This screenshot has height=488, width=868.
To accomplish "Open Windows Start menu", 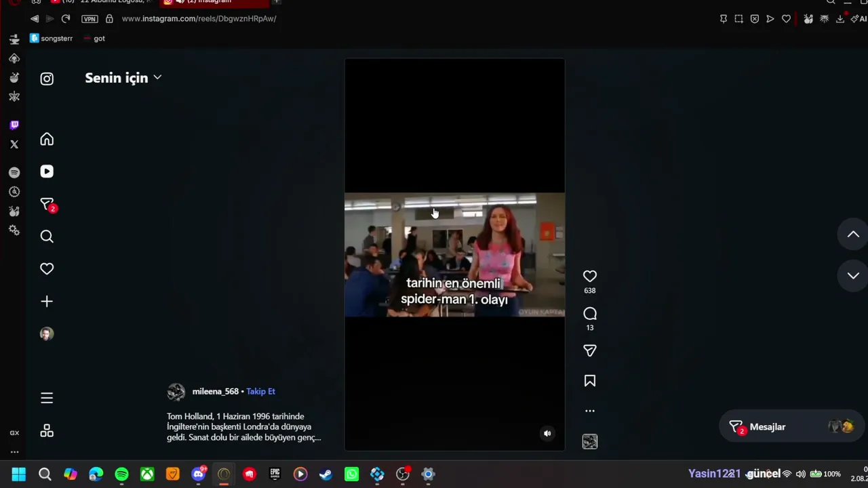I will point(19,474).
